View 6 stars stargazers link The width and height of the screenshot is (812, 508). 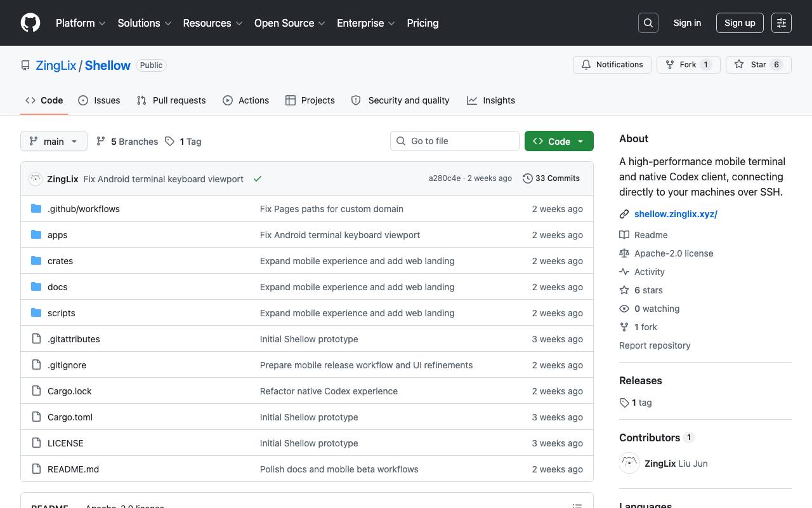[x=641, y=290]
